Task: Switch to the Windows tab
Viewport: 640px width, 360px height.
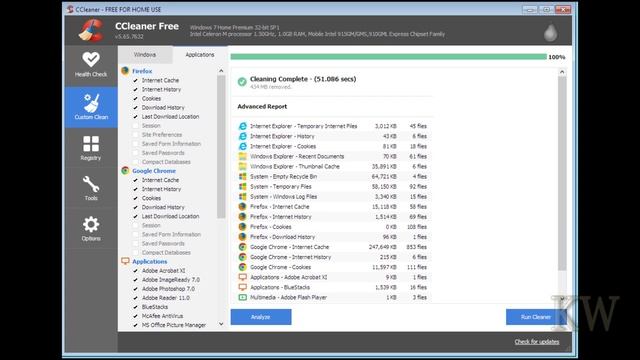Action: click(145, 55)
